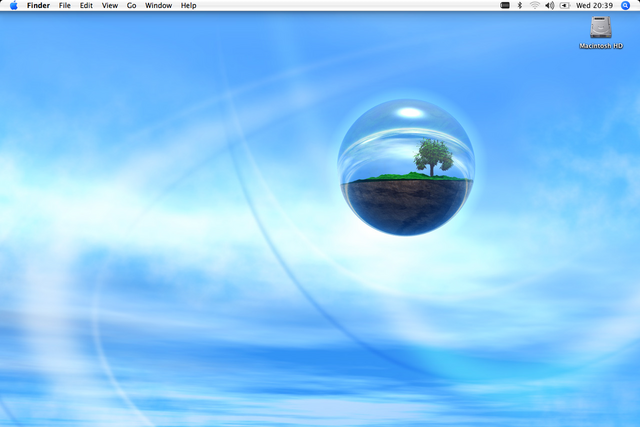Open the battery status menu
Image resolution: width=640 pixels, height=427 pixels.
[565, 6]
